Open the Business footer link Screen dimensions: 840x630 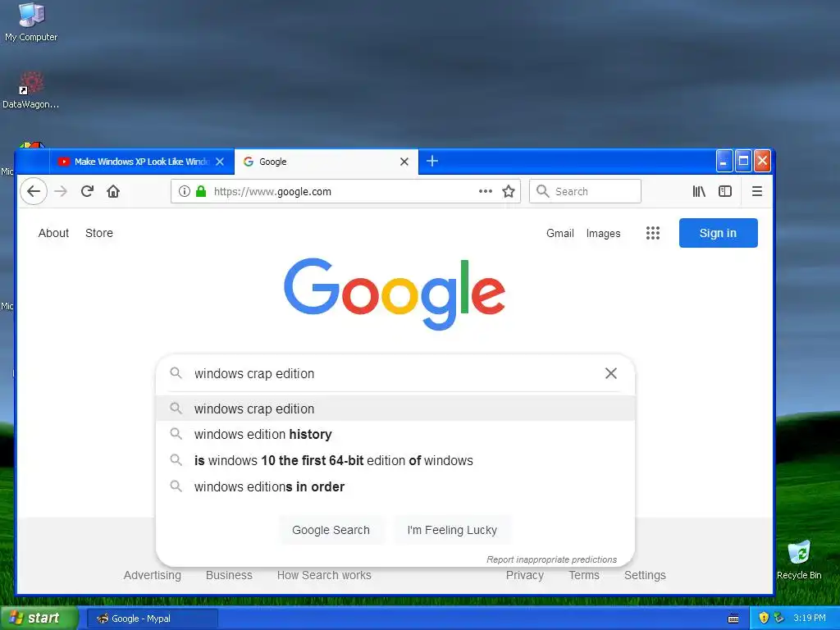click(229, 575)
